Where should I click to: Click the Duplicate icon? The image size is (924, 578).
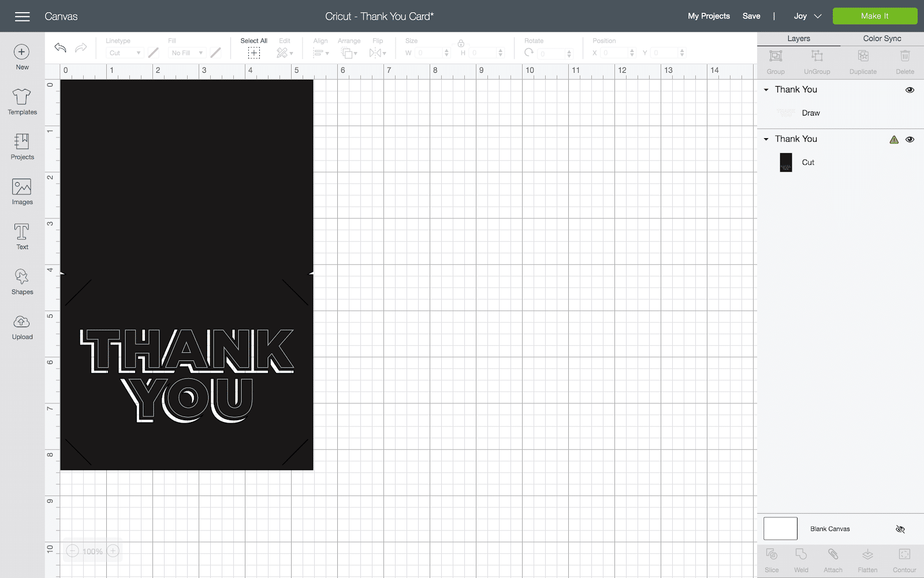(863, 56)
